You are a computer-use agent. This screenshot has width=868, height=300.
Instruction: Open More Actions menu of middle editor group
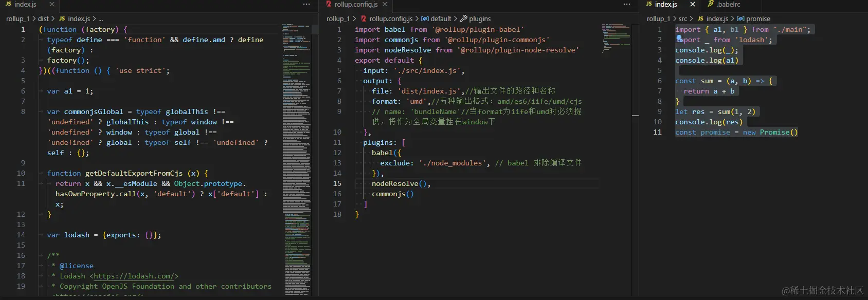coord(627,4)
